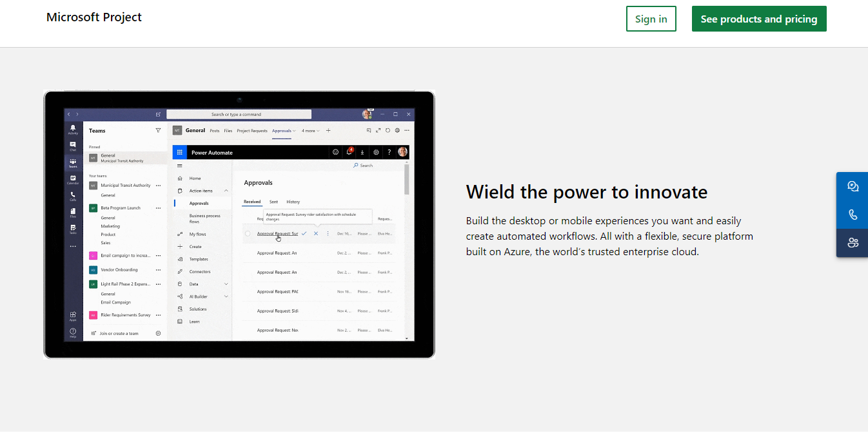Open Municipal Transit Authority more options
Screen dimensions: 868x433
(158, 185)
